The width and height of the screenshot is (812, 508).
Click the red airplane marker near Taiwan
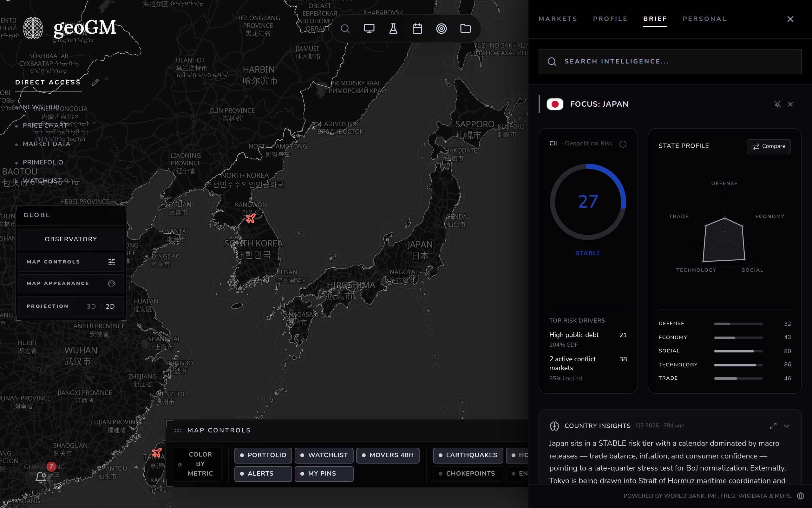coord(157,452)
